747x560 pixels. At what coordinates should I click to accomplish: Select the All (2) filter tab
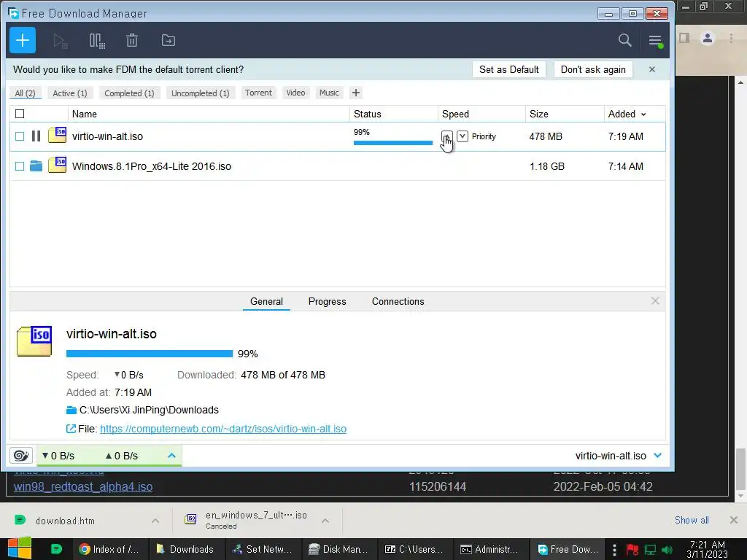pos(26,93)
